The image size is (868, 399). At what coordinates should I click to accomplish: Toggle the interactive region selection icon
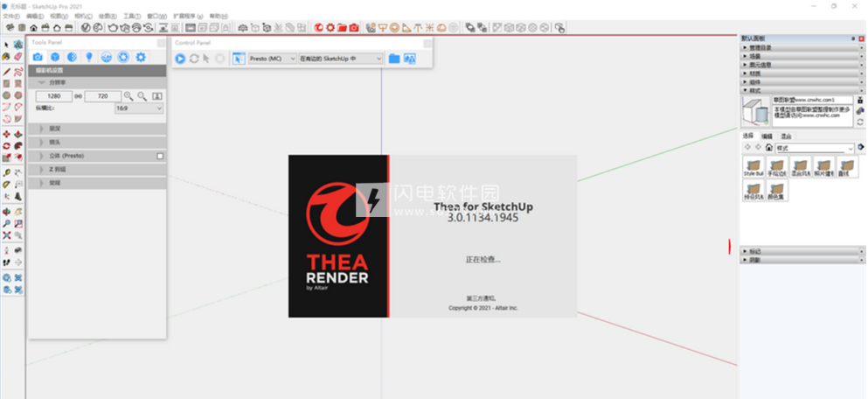(239, 58)
